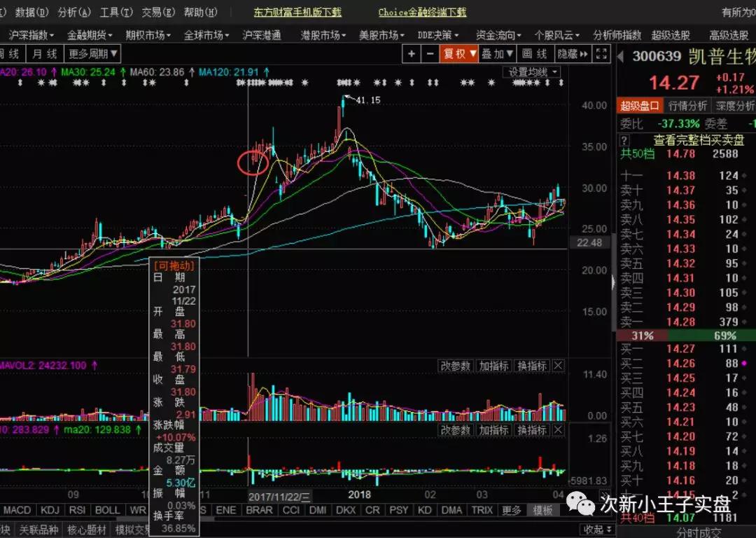The width and height of the screenshot is (756, 538).
Task: Click the question mark help icon
Action: (x=625, y=139)
